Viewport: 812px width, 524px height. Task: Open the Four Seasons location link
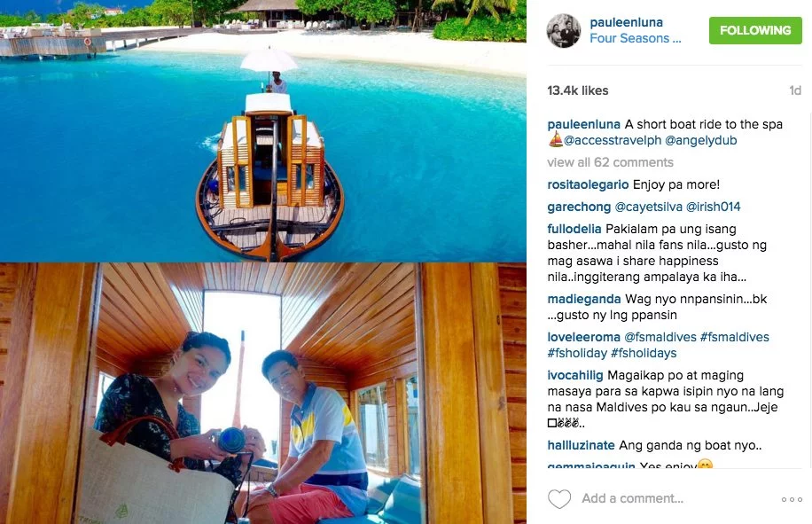[636, 38]
